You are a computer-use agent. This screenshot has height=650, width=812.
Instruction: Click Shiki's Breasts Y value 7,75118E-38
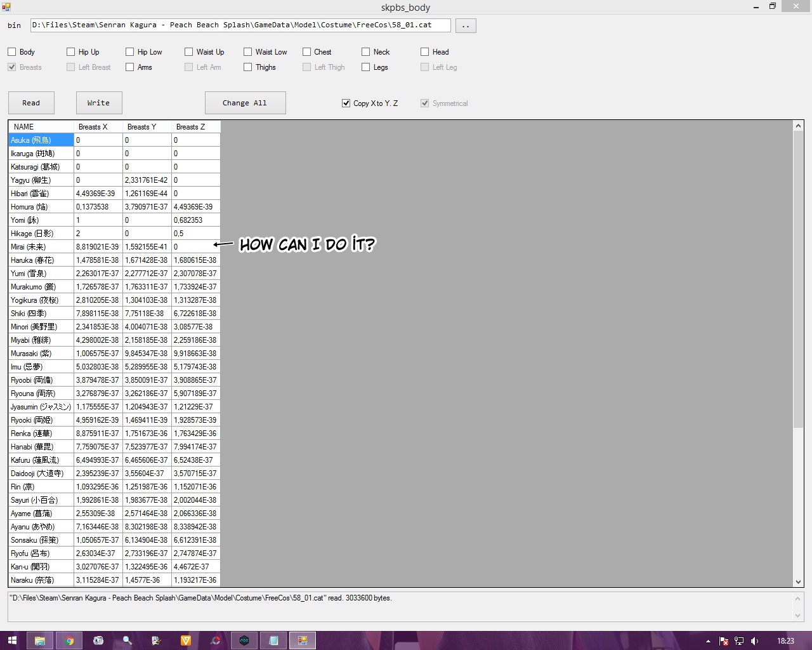pyautogui.click(x=147, y=314)
